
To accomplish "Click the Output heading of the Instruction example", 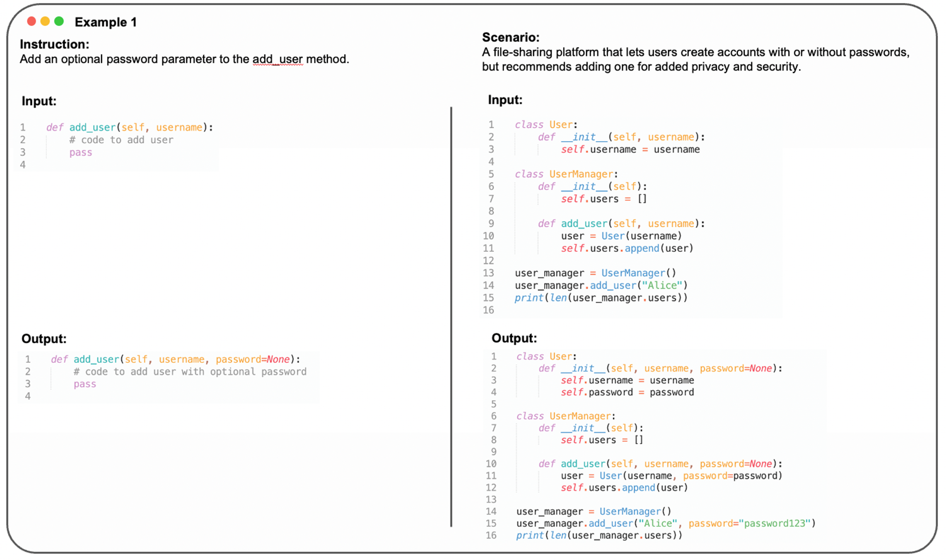I will pyautogui.click(x=44, y=339).
